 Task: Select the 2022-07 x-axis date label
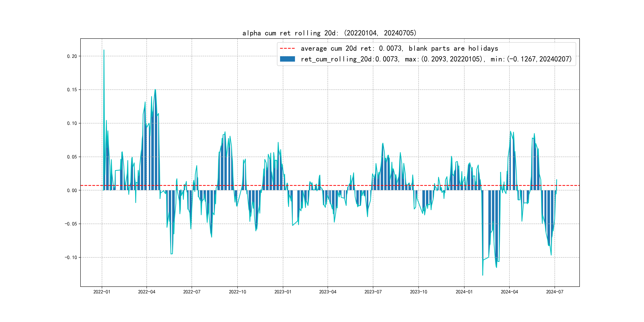pos(192,292)
